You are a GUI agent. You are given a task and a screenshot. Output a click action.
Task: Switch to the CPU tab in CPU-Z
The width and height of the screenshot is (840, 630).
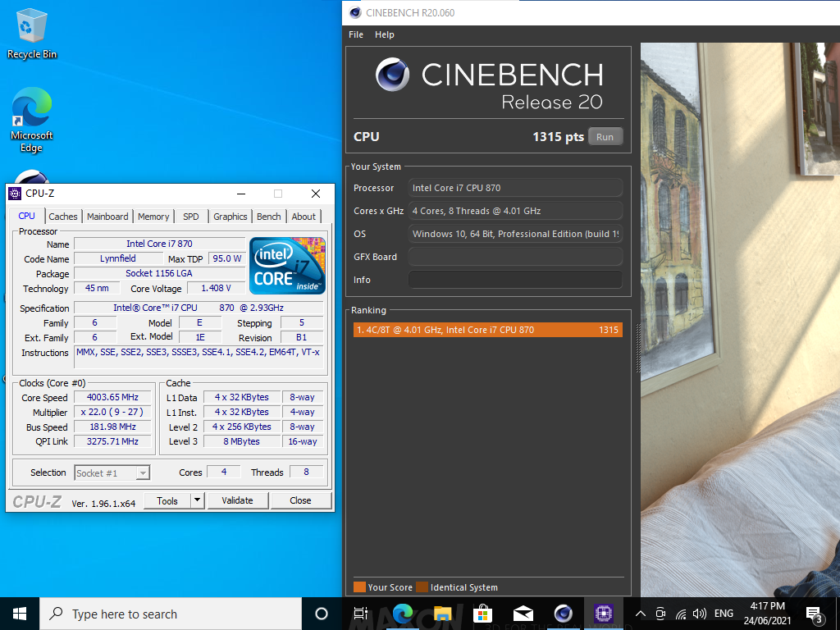pyautogui.click(x=27, y=216)
